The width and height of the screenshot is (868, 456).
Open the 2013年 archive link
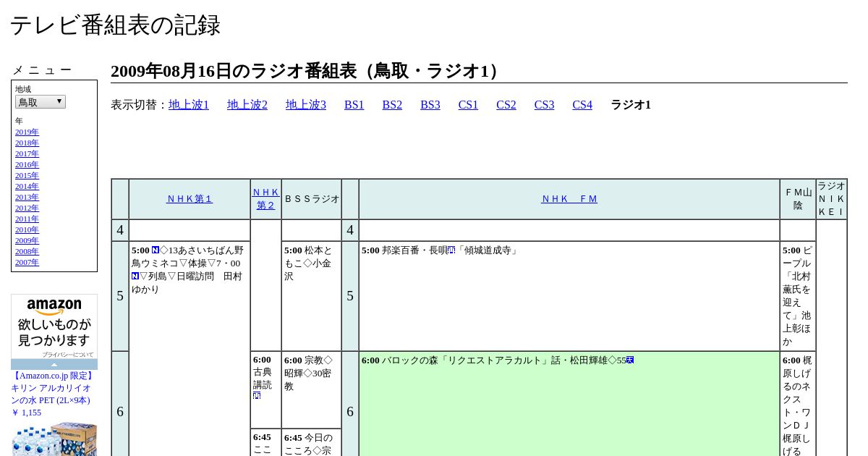coord(27,197)
